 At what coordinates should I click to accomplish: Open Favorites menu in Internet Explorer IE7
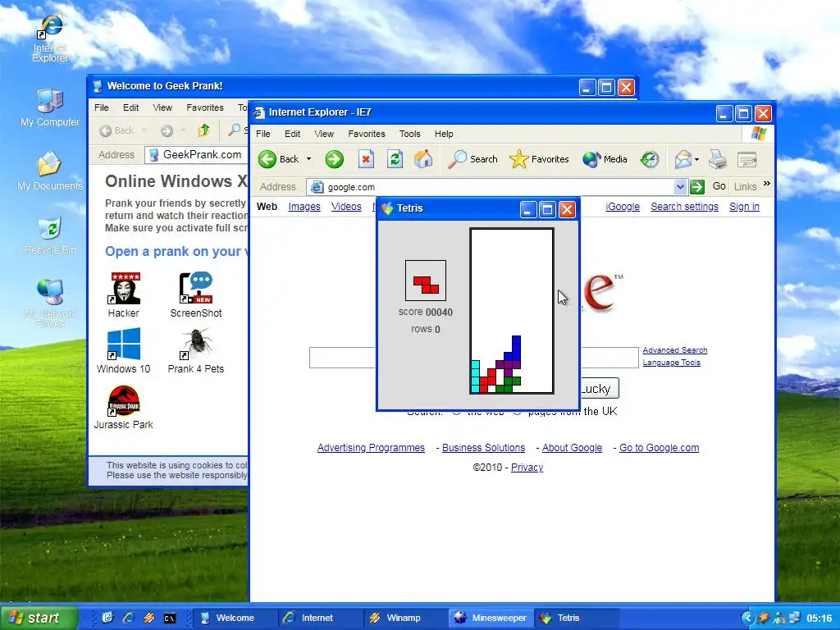(367, 134)
